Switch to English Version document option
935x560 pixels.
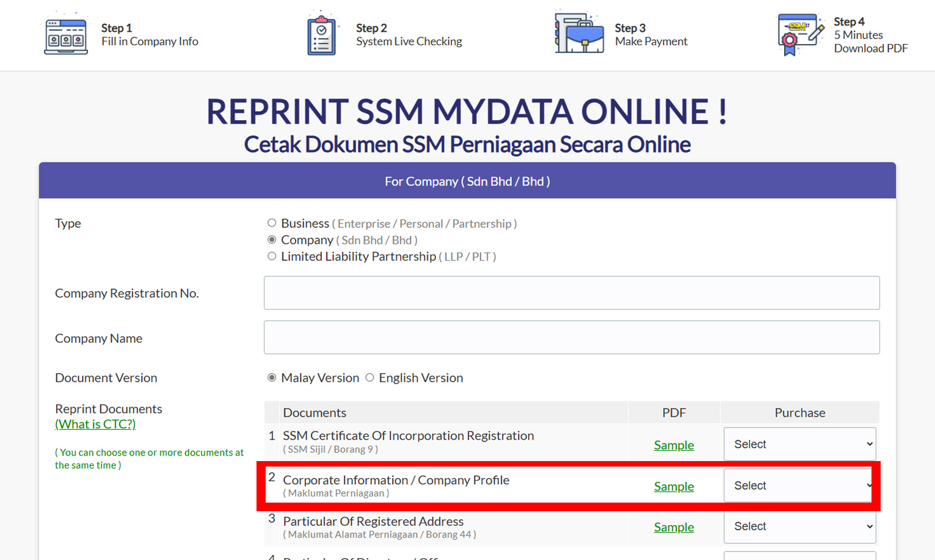(369, 378)
